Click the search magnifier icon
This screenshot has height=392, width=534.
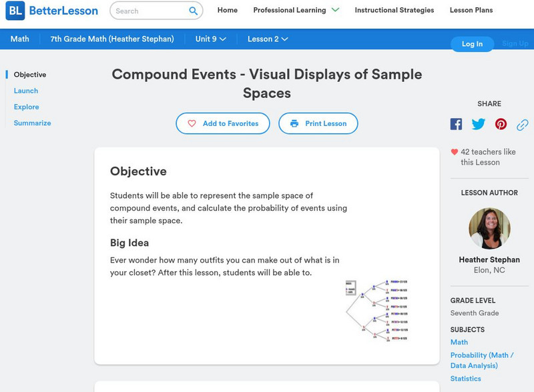point(194,11)
